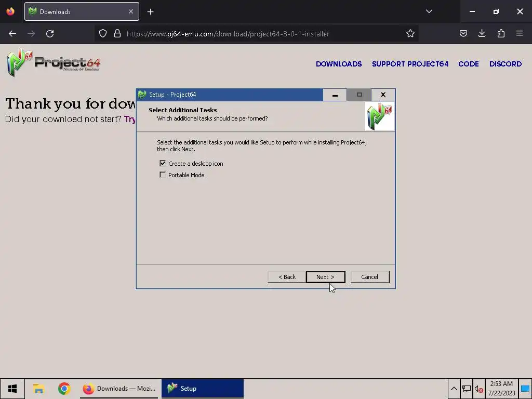The image size is (532, 399).
Task: Cancel the Project64 setup
Action: point(369,277)
